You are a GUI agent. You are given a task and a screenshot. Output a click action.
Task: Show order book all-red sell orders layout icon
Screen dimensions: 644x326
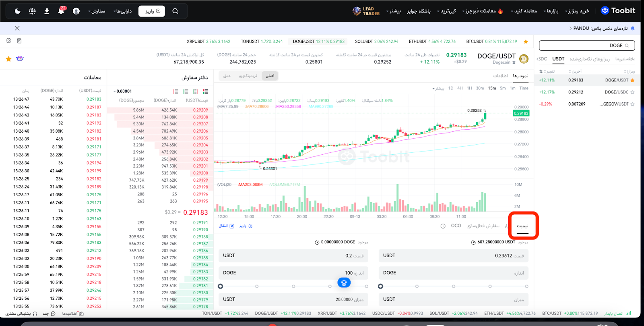175,91
